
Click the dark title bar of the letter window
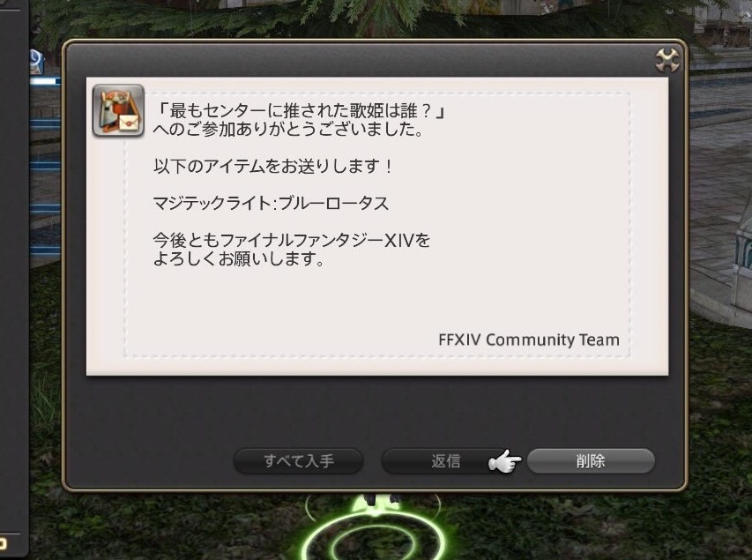(x=360, y=60)
